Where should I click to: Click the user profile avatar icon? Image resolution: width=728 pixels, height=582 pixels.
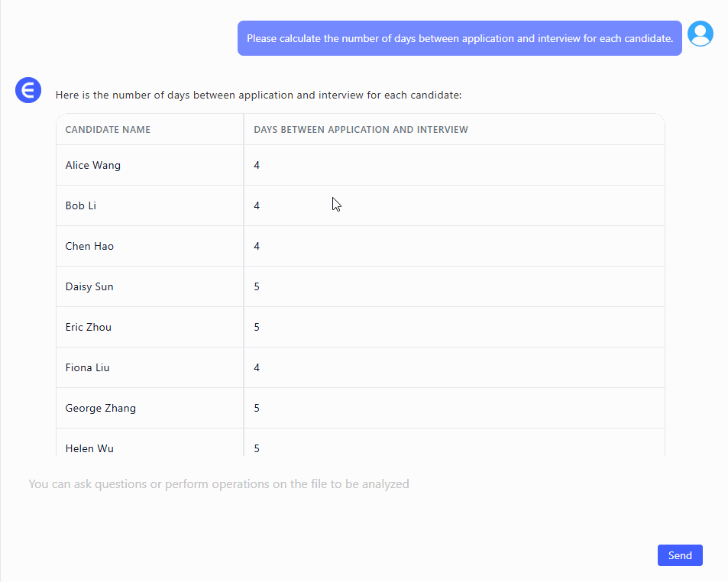[x=700, y=34]
